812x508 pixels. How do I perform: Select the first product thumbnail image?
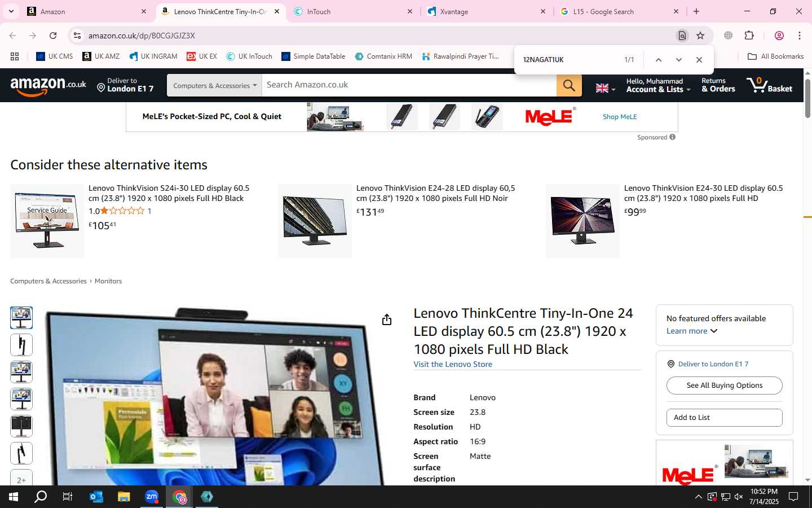click(21, 318)
